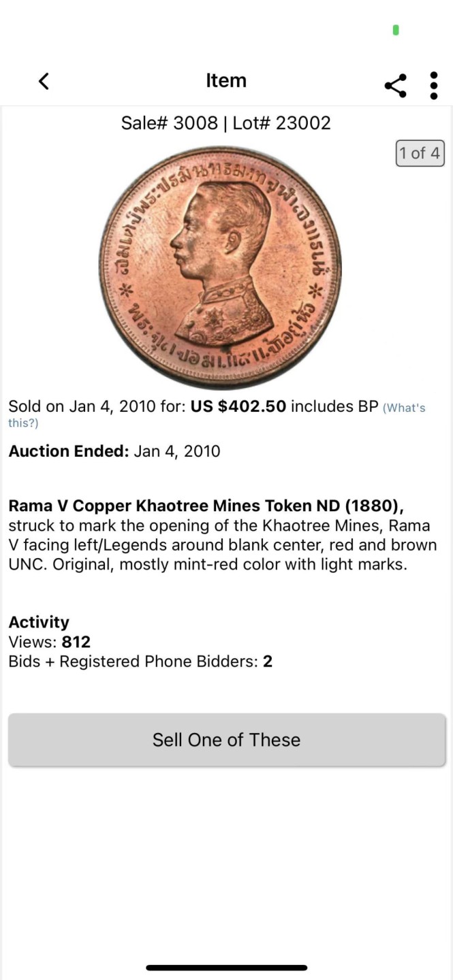The image size is (453, 980).
Task: Click the "1 of 4" image counter
Action: tap(419, 153)
